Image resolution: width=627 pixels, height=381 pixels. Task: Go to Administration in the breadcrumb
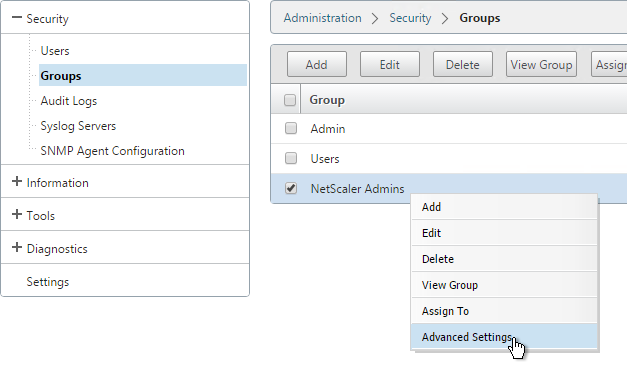click(x=323, y=18)
